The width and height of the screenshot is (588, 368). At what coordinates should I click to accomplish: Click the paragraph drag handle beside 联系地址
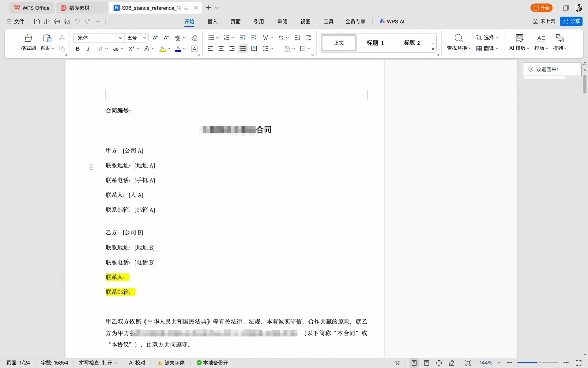[x=91, y=167]
